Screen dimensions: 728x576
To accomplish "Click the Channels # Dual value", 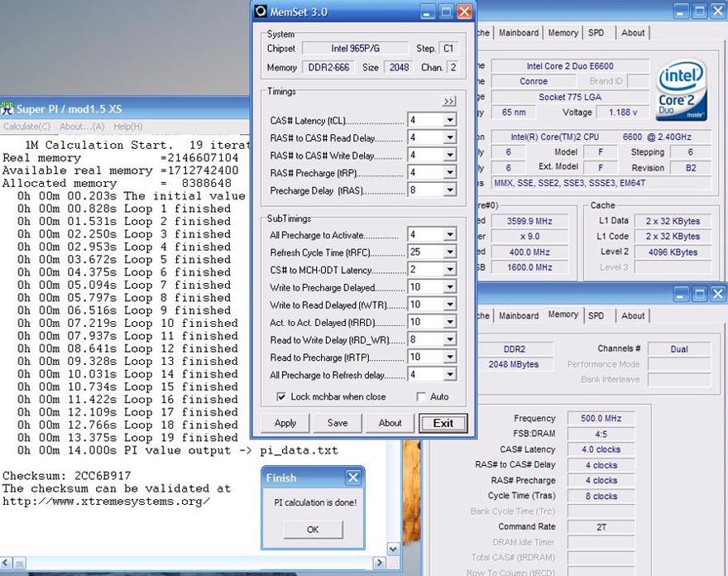I will (x=679, y=349).
